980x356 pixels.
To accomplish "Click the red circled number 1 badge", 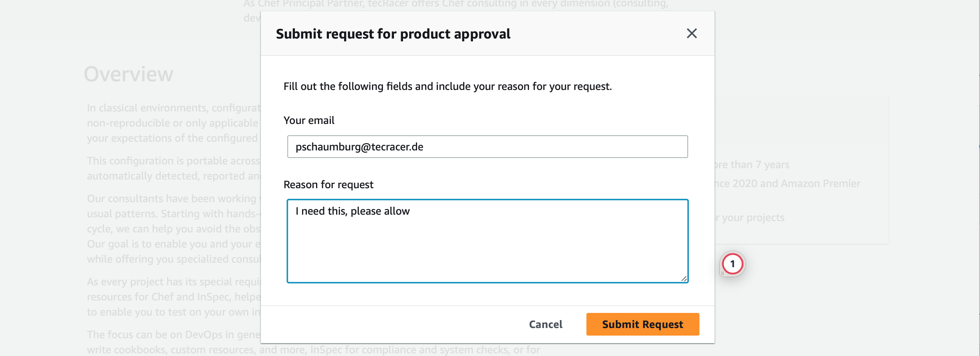I will [x=732, y=264].
